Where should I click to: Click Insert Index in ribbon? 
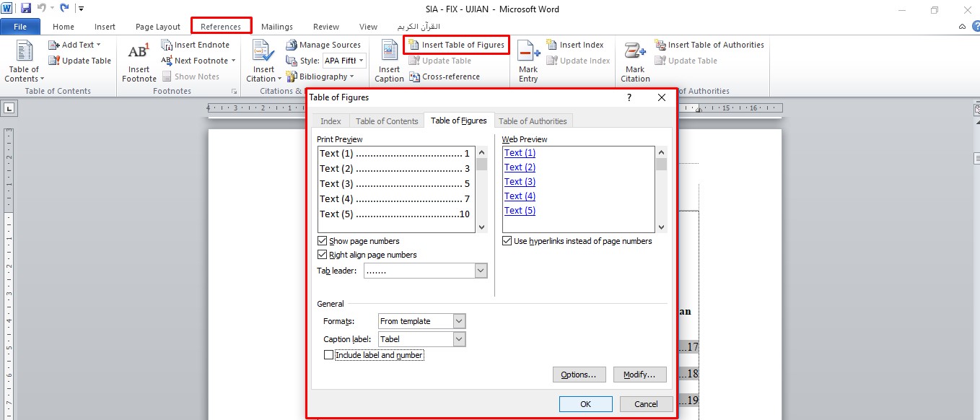(575, 45)
